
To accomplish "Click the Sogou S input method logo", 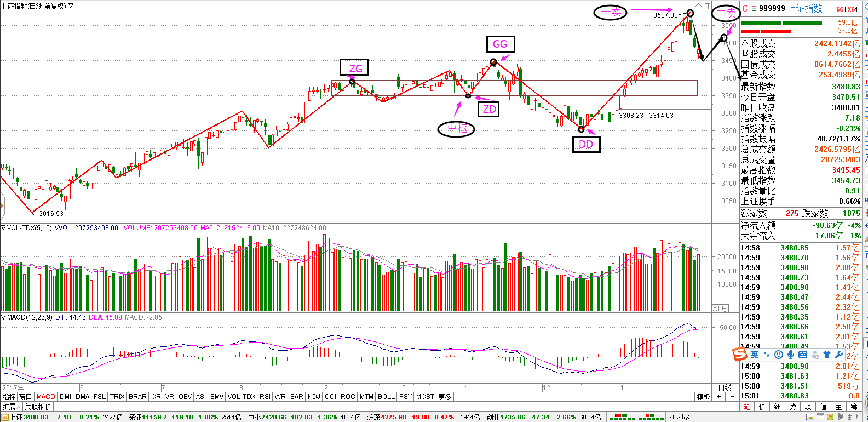I will tap(740, 355).
